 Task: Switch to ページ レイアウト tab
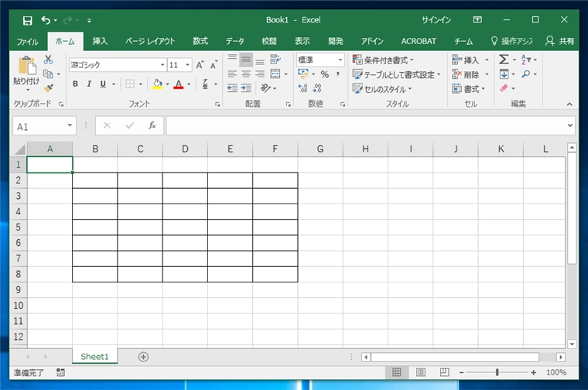(150, 41)
